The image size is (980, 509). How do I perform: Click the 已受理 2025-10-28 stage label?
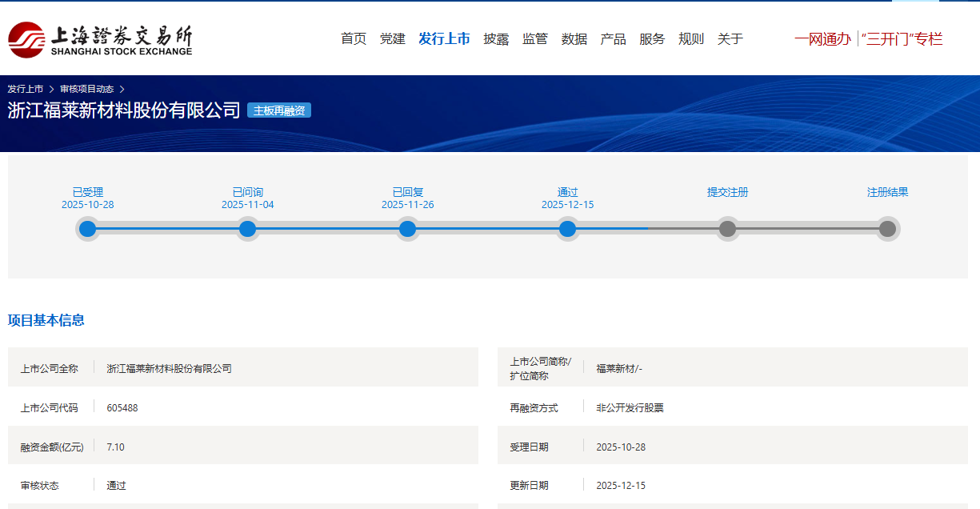pyautogui.click(x=88, y=198)
